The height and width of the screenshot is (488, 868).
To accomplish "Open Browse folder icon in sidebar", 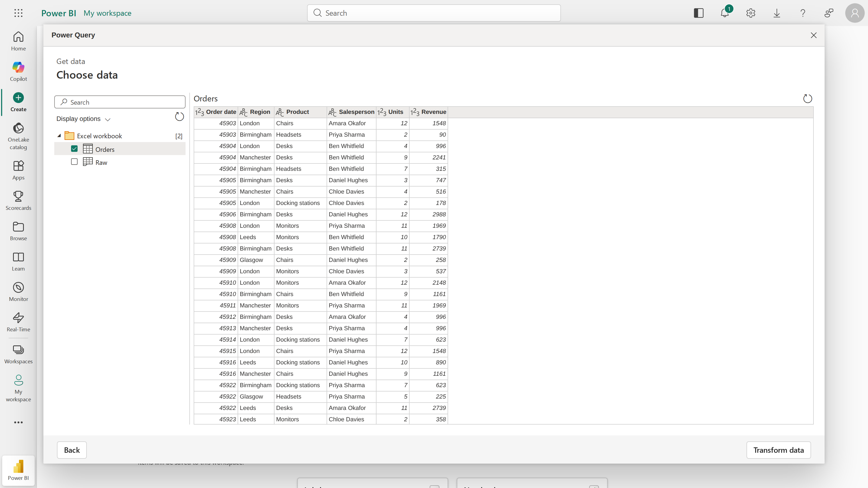I will pos(18,227).
